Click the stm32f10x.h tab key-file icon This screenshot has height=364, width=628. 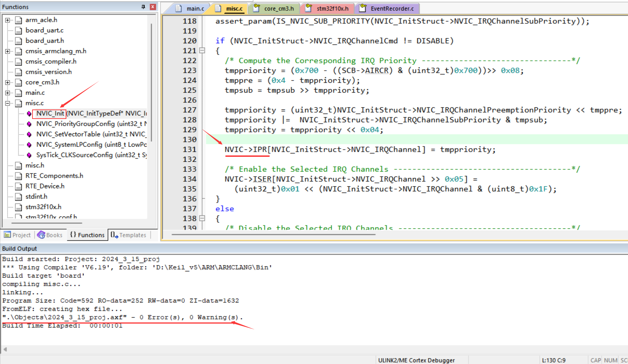point(308,8)
